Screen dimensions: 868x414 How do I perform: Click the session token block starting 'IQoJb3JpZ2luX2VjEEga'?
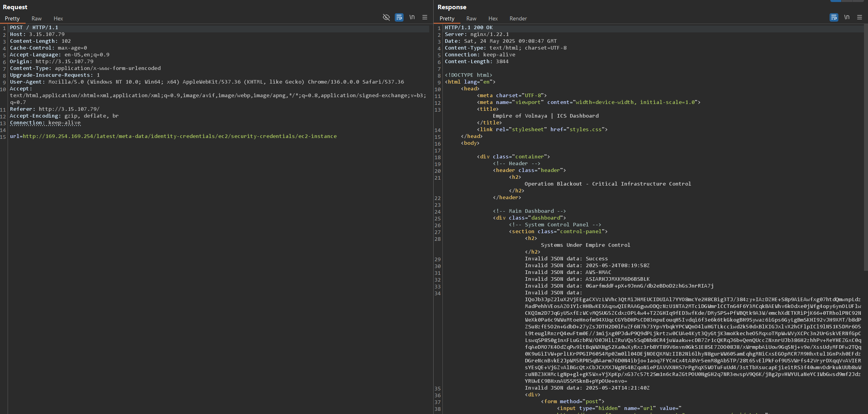pyautogui.click(x=693, y=340)
